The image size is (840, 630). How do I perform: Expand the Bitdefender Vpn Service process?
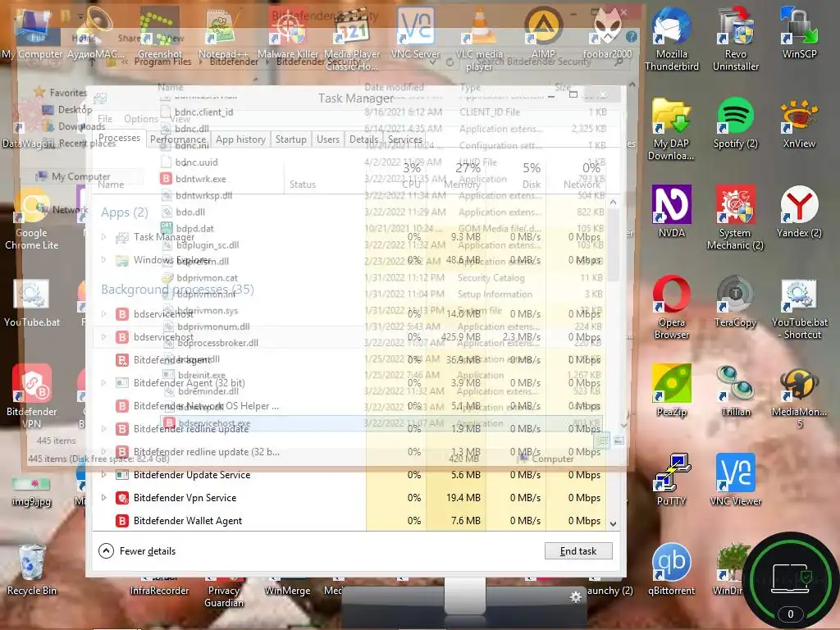tap(104, 498)
